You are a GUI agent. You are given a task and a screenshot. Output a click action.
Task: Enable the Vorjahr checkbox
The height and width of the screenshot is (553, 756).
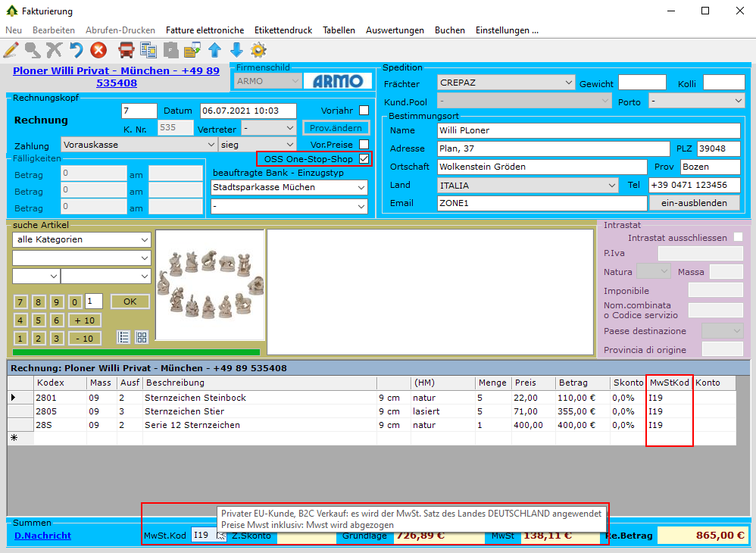click(x=364, y=110)
